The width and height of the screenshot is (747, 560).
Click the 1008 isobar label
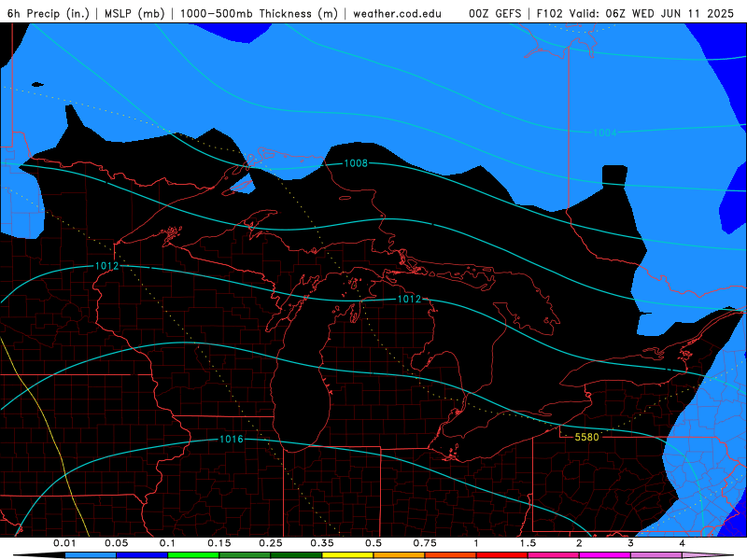tap(356, 163)
